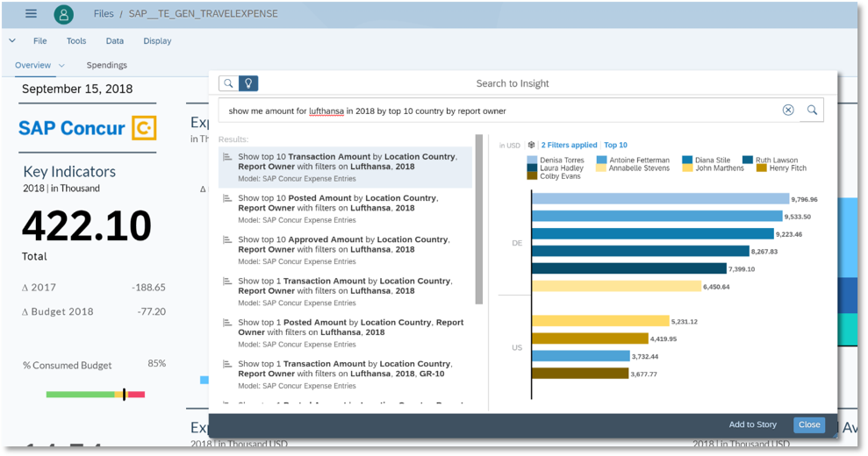Select top 10 Posted Amount result
This screenshot has width=868, height=456.
point(346,209)
